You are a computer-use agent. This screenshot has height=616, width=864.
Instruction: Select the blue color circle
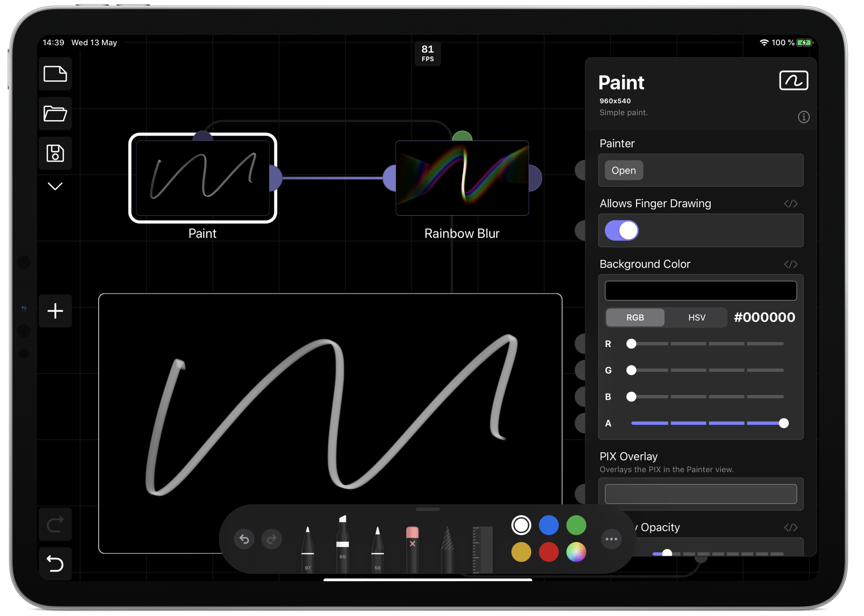[x=549, y=525]
